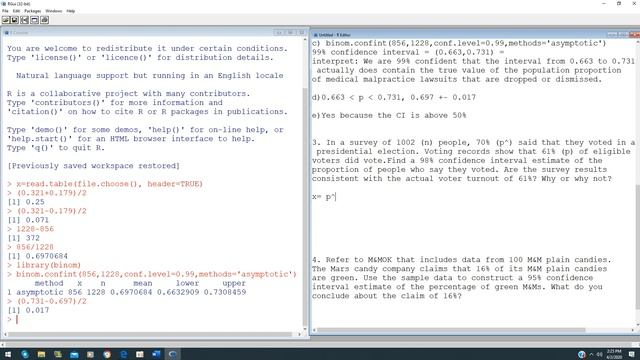
Task: Click the editor scroll-left arrow
Action: 314,330
